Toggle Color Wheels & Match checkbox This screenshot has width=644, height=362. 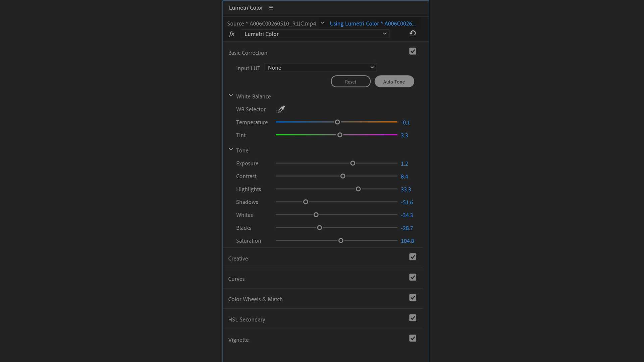pyautogui.click(x=413, y=298)
